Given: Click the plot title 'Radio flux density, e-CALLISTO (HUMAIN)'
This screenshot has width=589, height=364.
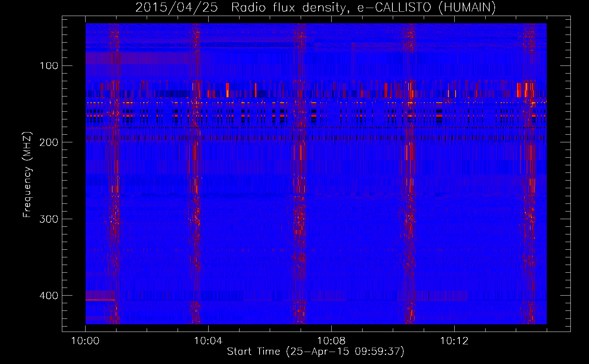Looking at the screenshot, I should point(363,7).
